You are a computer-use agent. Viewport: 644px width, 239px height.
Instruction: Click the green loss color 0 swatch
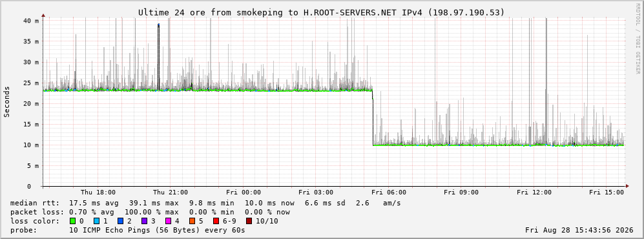coord(73,221)
